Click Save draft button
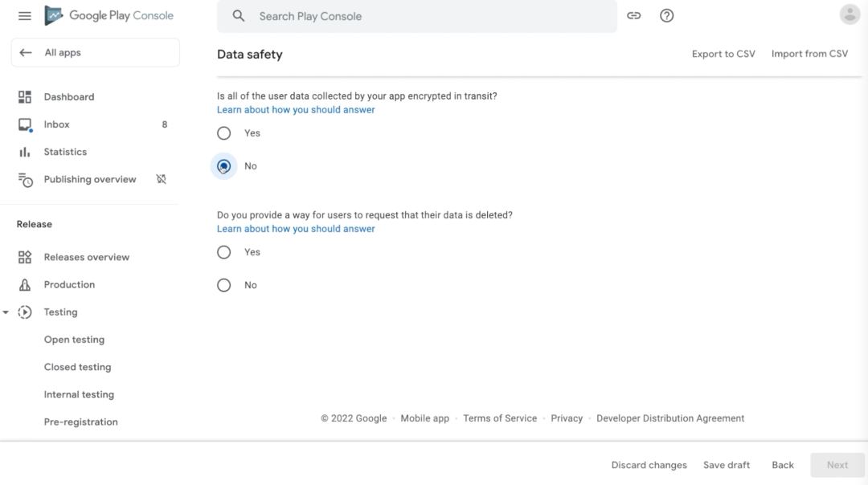Viewport: 868px width, 485px height. [727, 465]
